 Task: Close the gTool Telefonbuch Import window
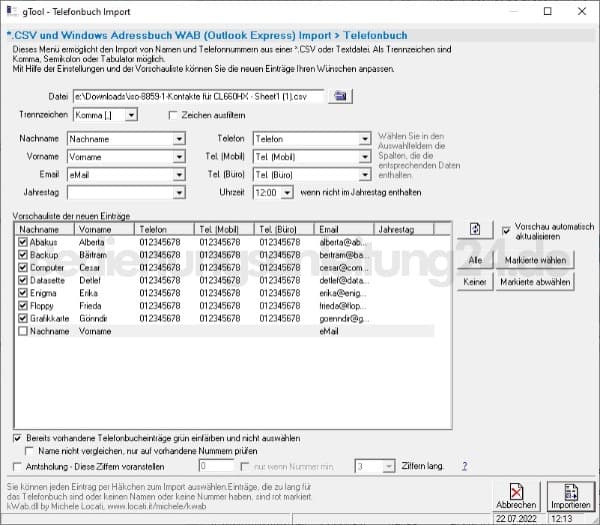point(582,11)
